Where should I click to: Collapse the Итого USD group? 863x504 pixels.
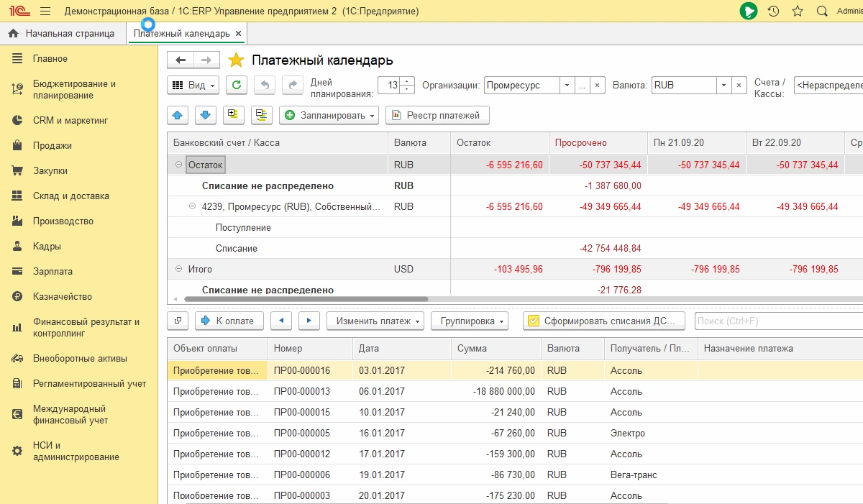178,269
